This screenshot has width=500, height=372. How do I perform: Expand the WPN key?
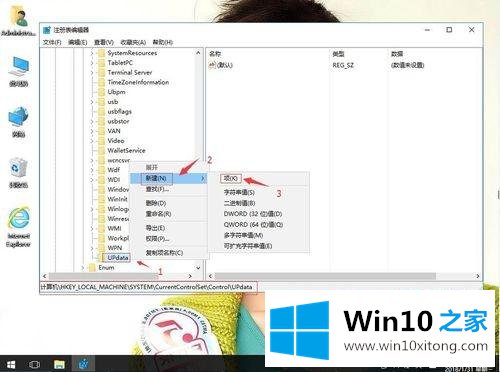[x=92, y=248]
